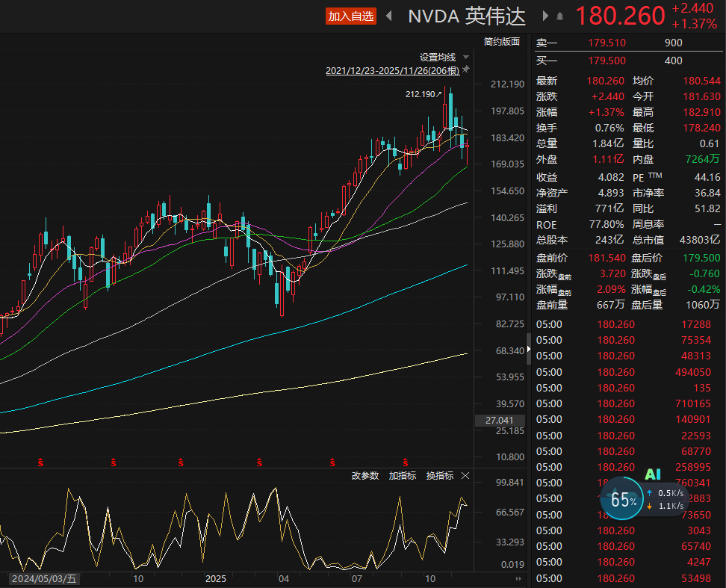The image size is (726, 588).
Task: Click 改参数 to modify indicator parameters
Action: [365, 476]
